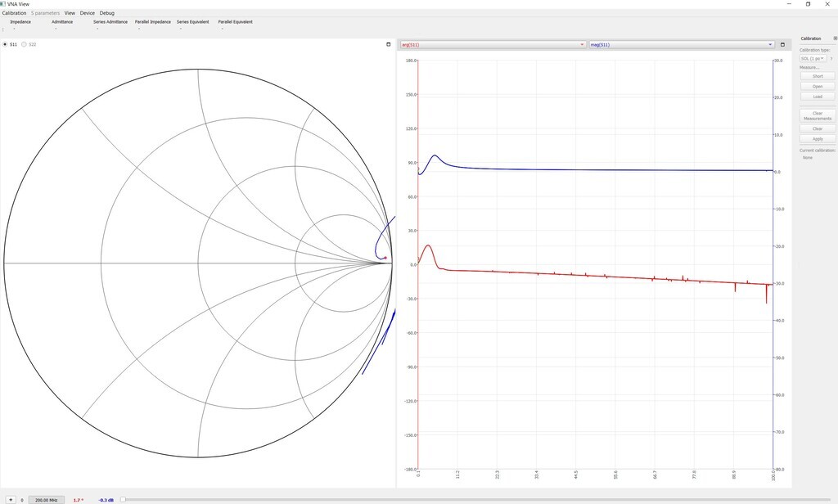Click the Clear Measurements button

[818, 116]
